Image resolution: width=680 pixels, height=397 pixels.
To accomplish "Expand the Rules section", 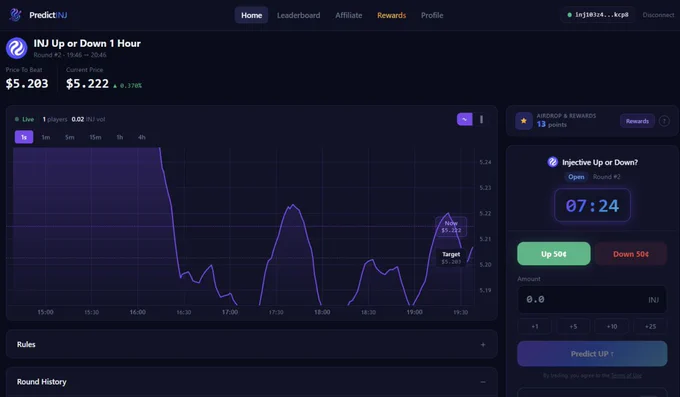I will [x=252, y=345].
